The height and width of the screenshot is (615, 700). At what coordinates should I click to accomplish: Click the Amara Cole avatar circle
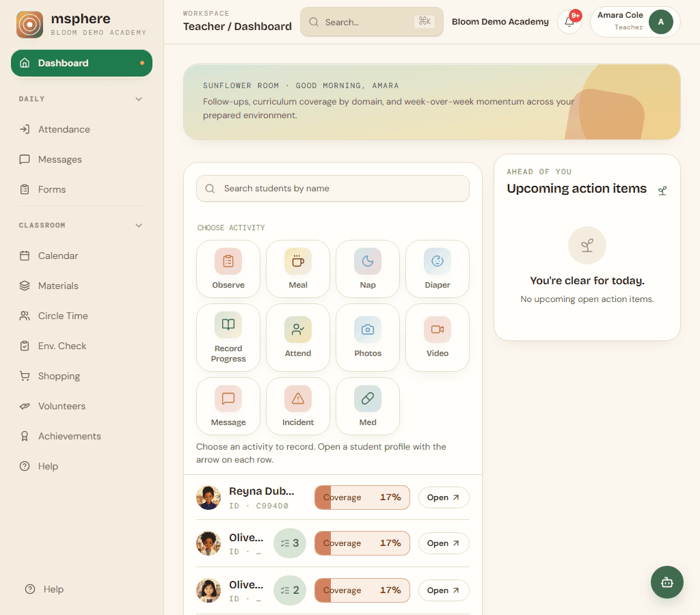pos(661,22)
